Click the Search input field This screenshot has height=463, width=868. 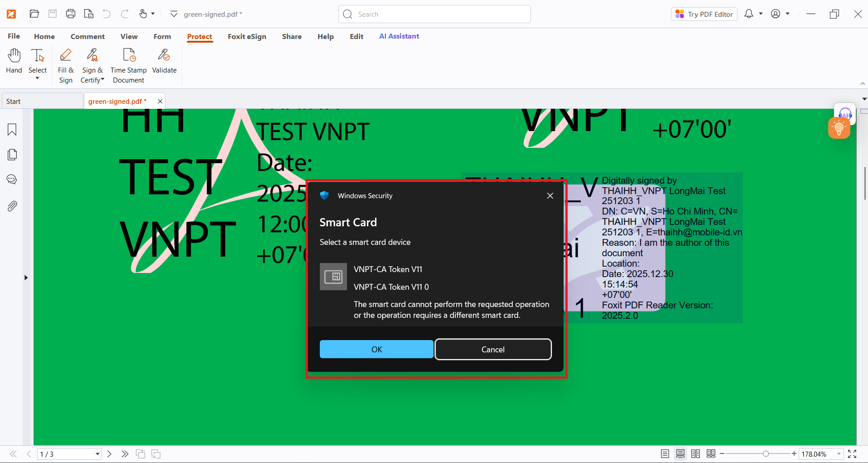point(434,14)
